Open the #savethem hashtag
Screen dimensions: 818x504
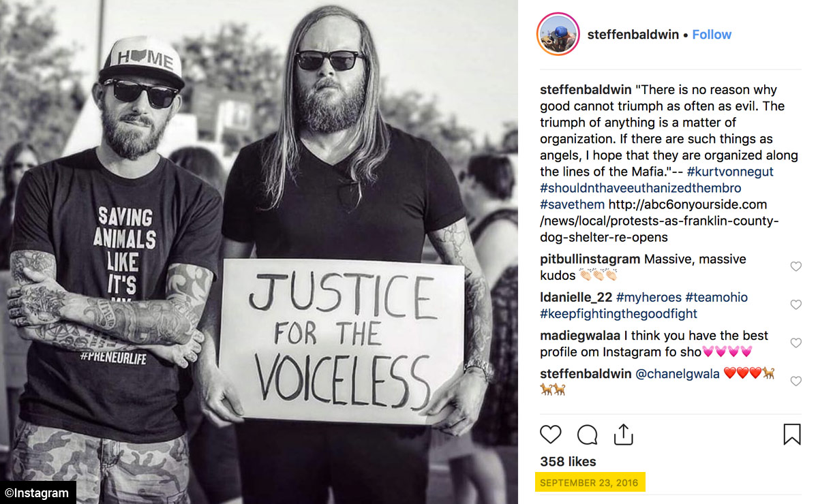573,204
